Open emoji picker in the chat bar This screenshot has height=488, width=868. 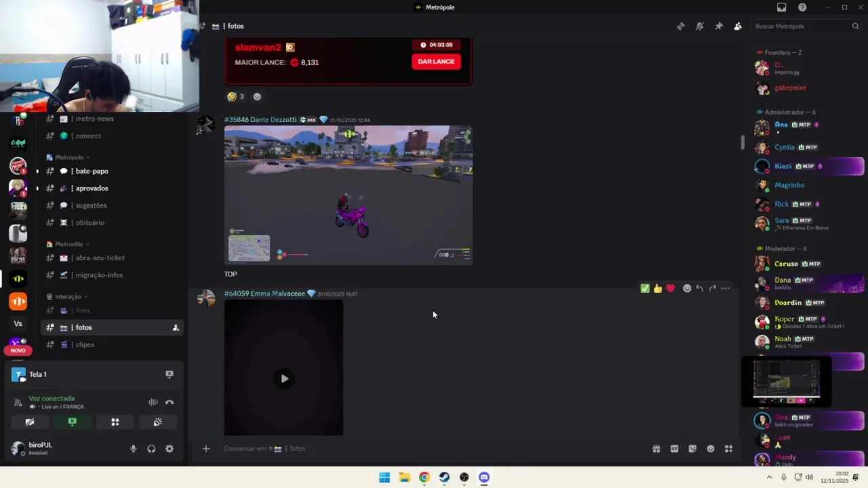click(711, 449)
